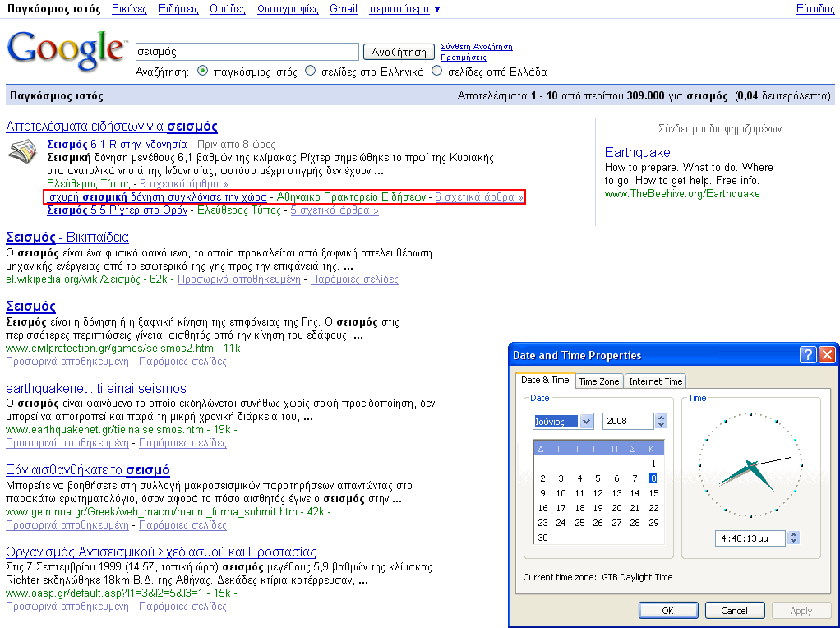
Task: Open Σεισμός 5,5 Ρίχτερ στο Οράν article
Action: [118, 210]
